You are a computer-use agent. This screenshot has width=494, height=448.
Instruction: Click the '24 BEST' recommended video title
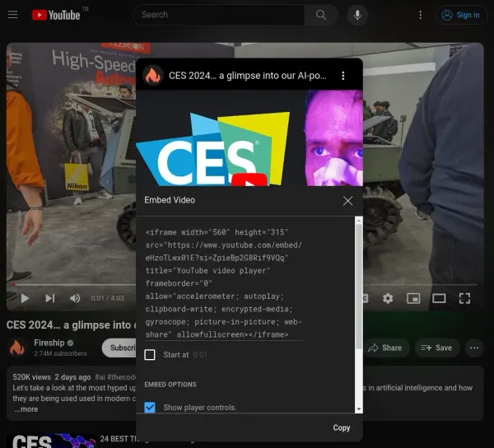tap(117, 439)
